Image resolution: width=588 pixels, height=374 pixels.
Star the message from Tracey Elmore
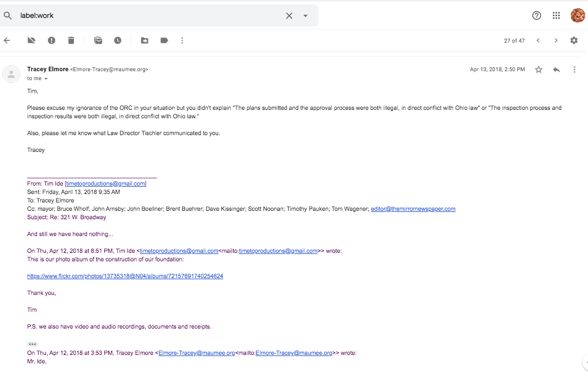coord(539,70)
